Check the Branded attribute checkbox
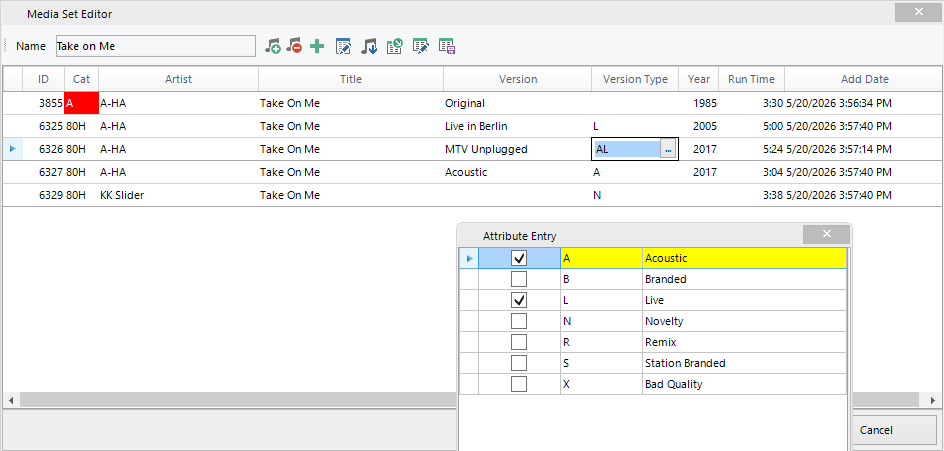Viewport: 944px width, 451px height. click(x=519, y=279)
